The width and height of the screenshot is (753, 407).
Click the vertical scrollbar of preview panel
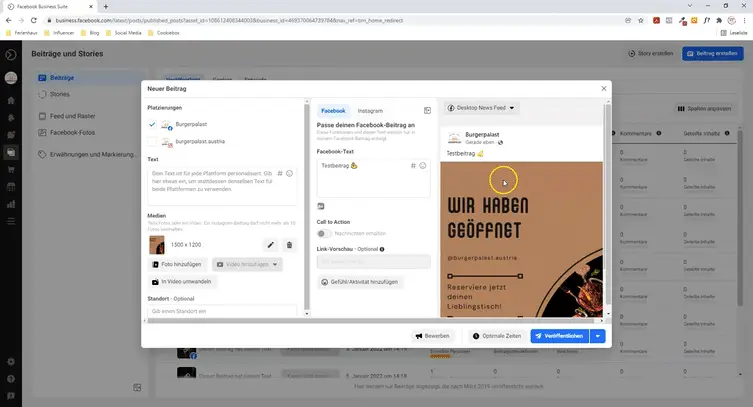tap(607, 204)
